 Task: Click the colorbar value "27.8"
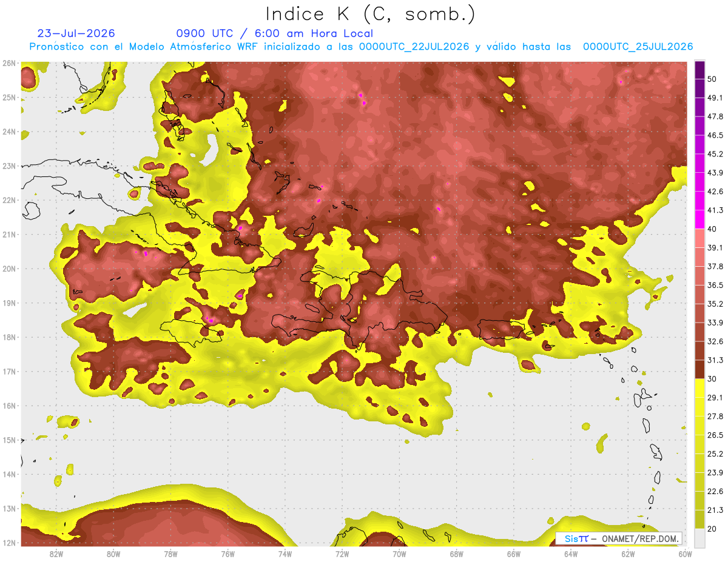[715, 416]
